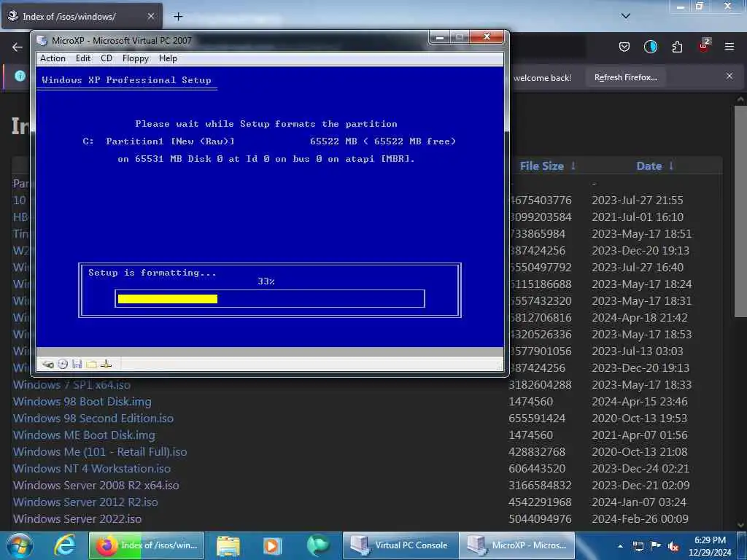
Task: Open Windows Server 2012 R2.iso link
Action: click(85, 502)
